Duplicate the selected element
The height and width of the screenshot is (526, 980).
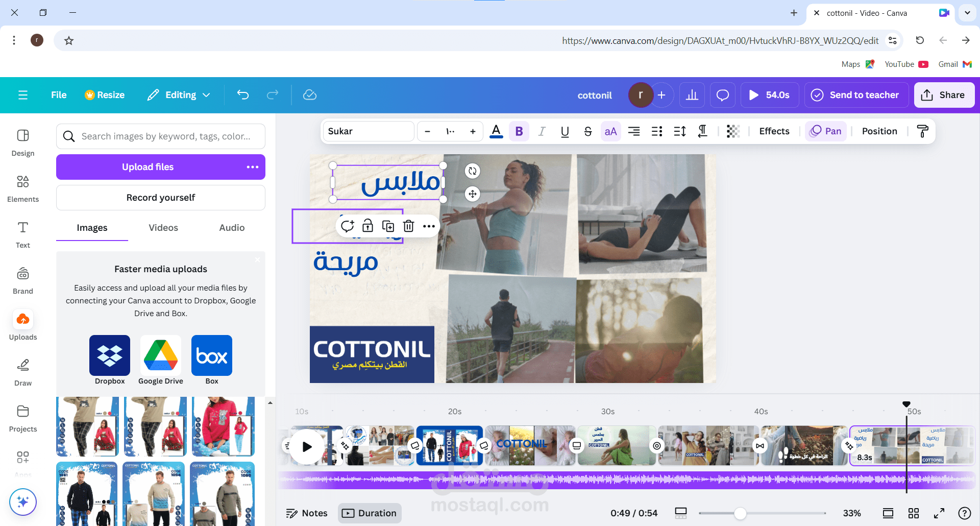click(388, 226)
